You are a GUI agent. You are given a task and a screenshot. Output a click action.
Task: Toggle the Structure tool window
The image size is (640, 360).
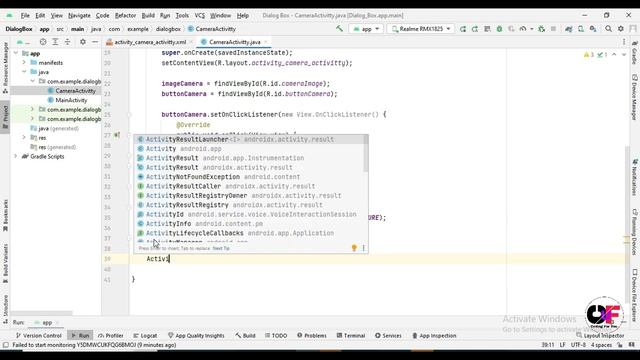pos(5,309)
